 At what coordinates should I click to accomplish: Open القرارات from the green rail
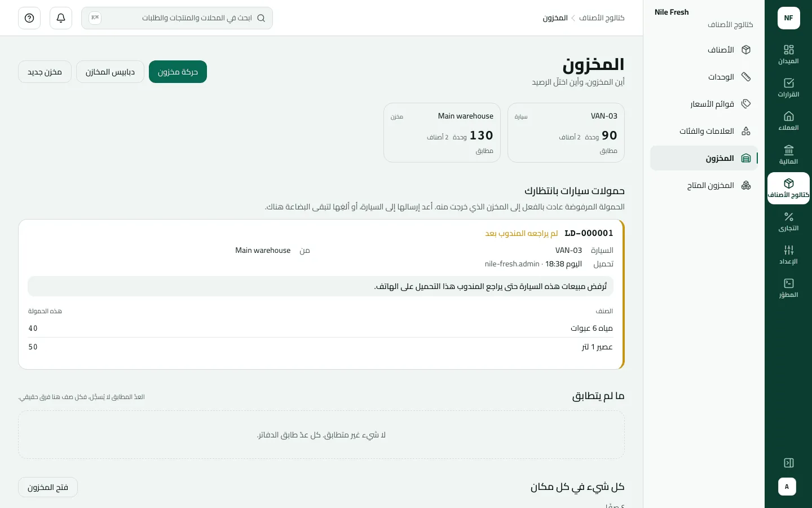[788, 88]
